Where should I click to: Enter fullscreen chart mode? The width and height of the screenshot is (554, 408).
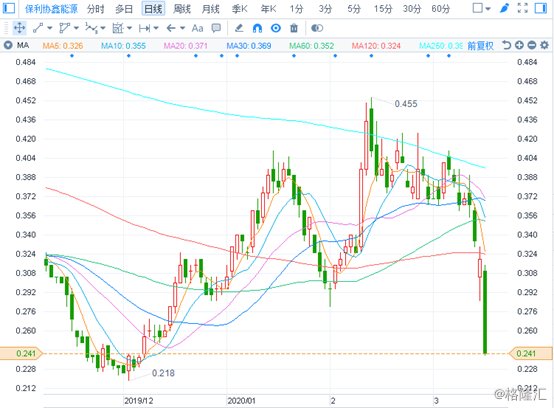tap(523, 8)
